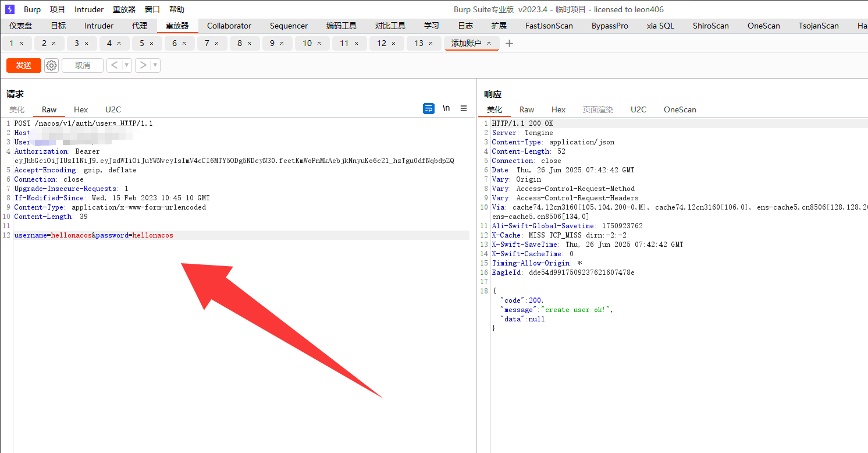868x453 pixels.
Task: Close repeater tab 1
Action: point(22,44)
